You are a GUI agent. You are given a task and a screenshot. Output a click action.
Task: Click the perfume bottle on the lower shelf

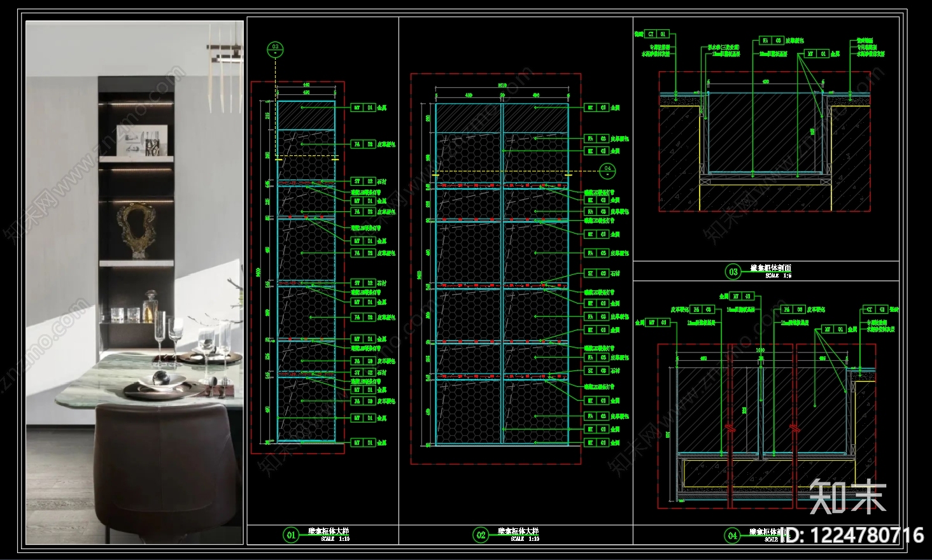click(x=150, y=307)
